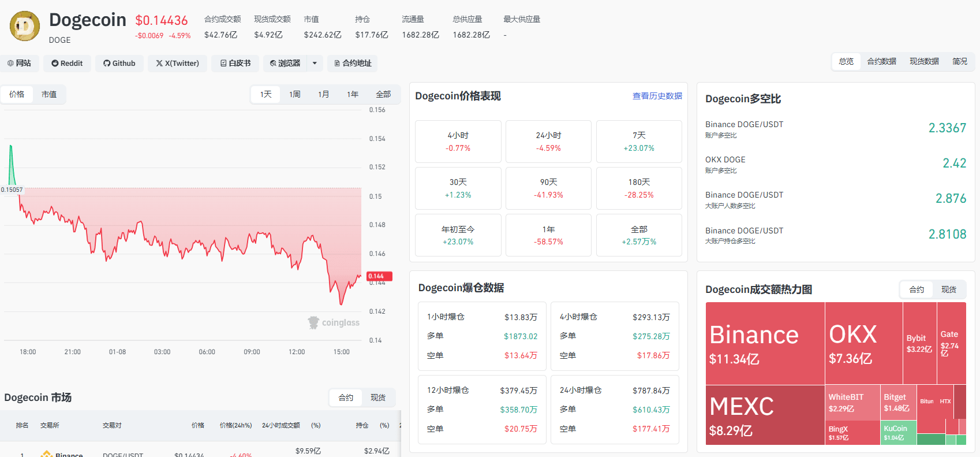Click the 2.876 大账户人数多空比 value
The height and width of the screenshot is (457, 980).
951,199
